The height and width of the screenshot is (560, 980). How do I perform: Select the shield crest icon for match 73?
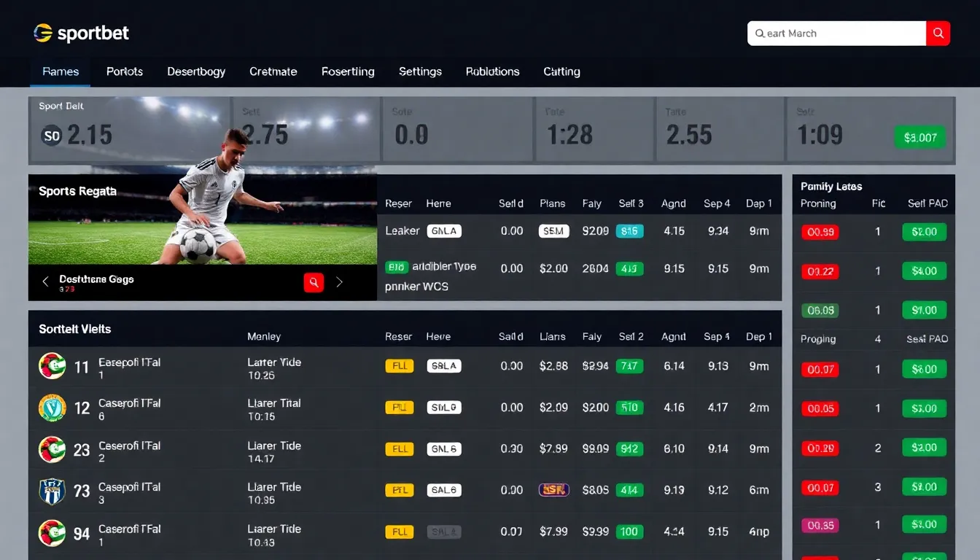pos(52,490)
